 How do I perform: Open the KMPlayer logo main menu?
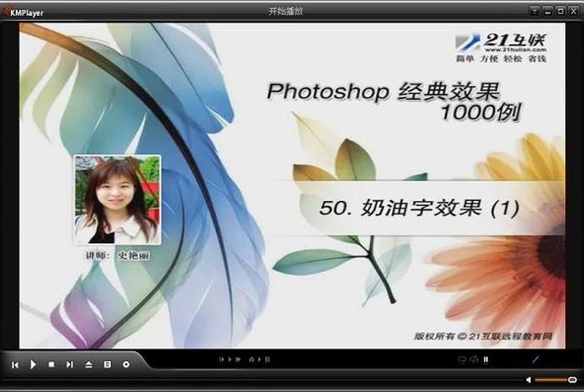click(x=23, y=12)
